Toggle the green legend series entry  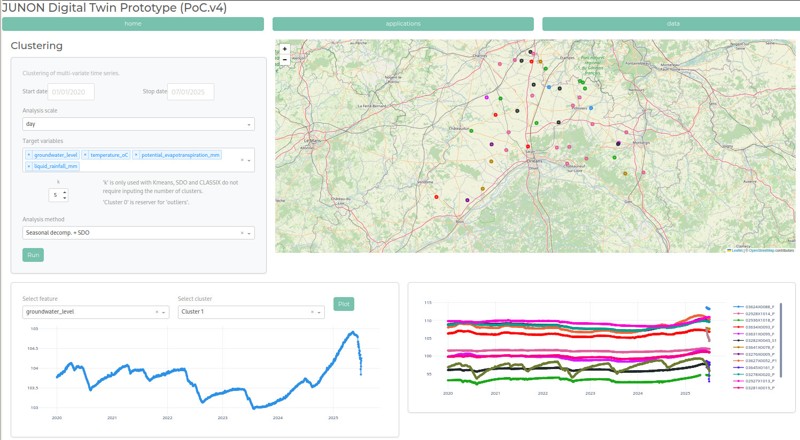point(755,320)
